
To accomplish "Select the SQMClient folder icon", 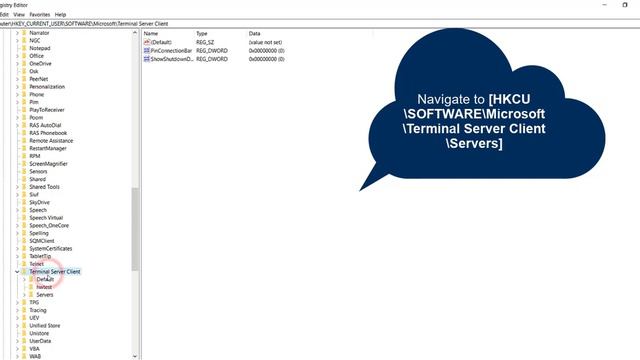I will pos(24,241).
